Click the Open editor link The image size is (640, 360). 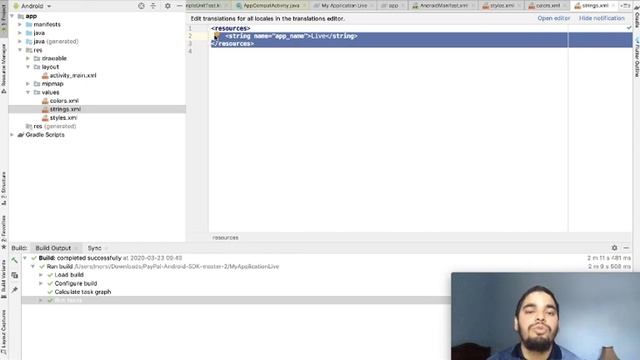click(553, 18)
